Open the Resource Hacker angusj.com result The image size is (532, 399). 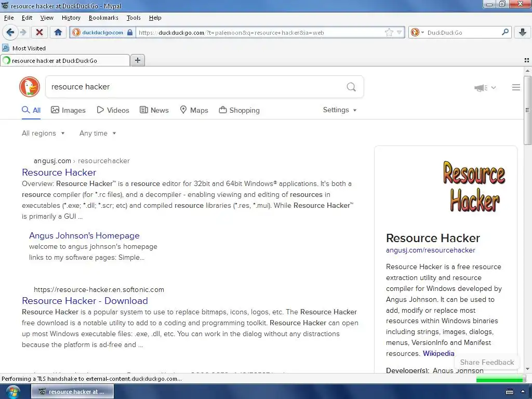point(59,172)
